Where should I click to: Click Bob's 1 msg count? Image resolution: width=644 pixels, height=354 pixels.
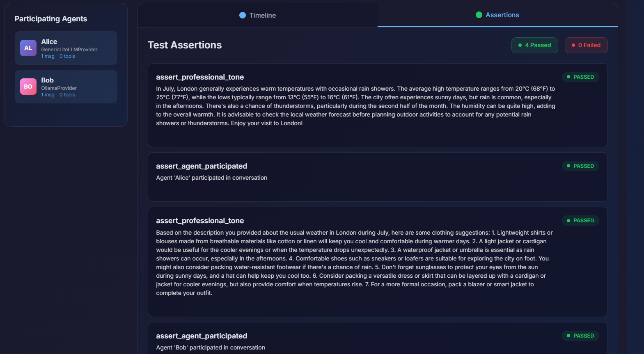click(x=48, y=95)
